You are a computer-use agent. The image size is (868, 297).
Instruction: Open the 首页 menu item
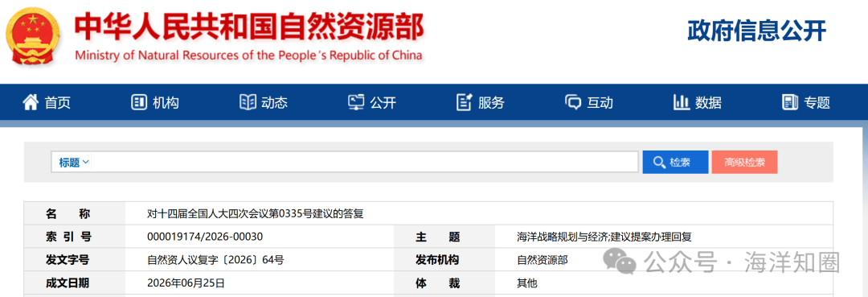(x=58, y=102)
